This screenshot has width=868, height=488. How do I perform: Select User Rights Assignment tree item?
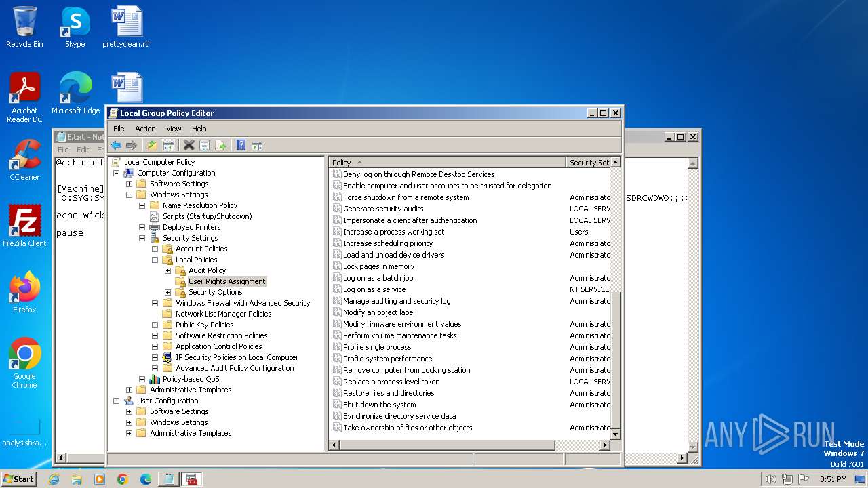226,281
